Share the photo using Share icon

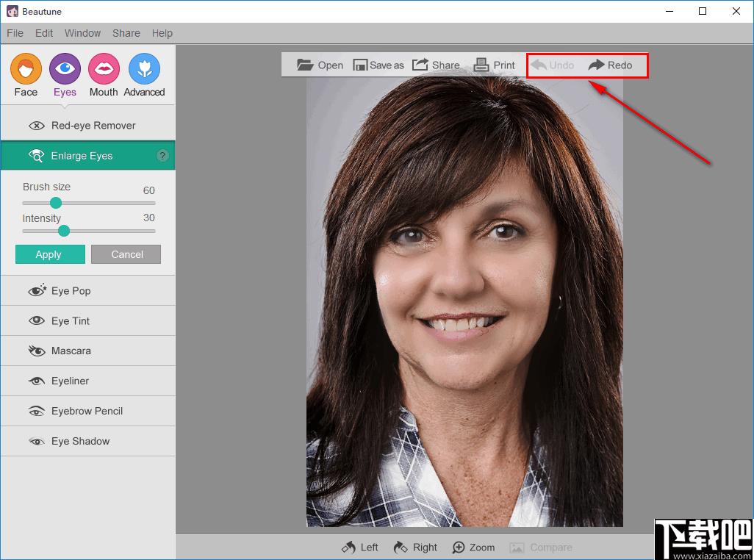[x=420, y=65]
